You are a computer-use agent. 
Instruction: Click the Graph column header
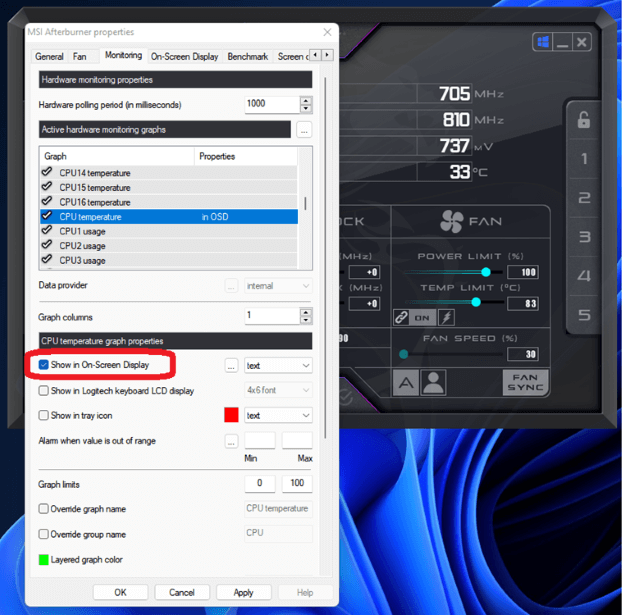(117, 156)
